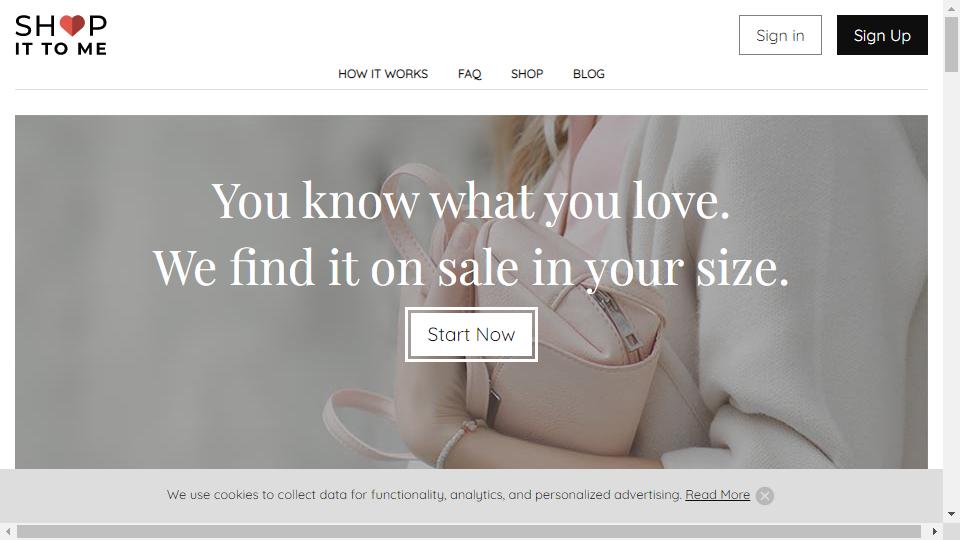Click the vertical scrollbar thumb

coord(951,44)
